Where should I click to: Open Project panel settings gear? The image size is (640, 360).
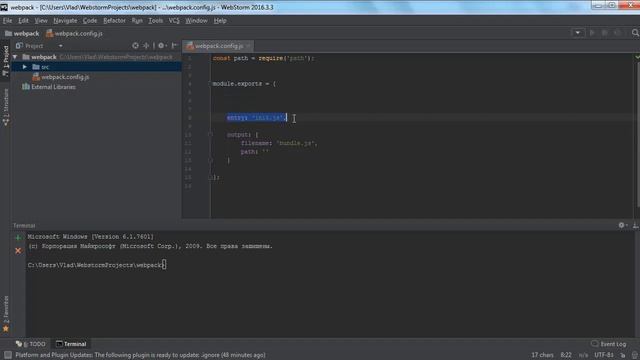pyautogui.click(x=162, y=46)
